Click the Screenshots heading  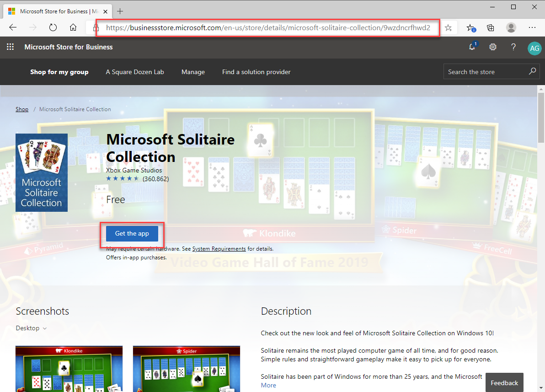point(43,311)
